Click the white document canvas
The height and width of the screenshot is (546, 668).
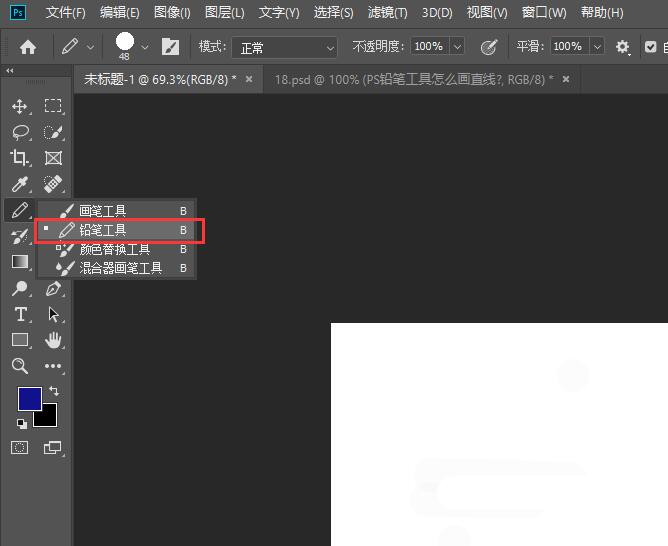499,434
